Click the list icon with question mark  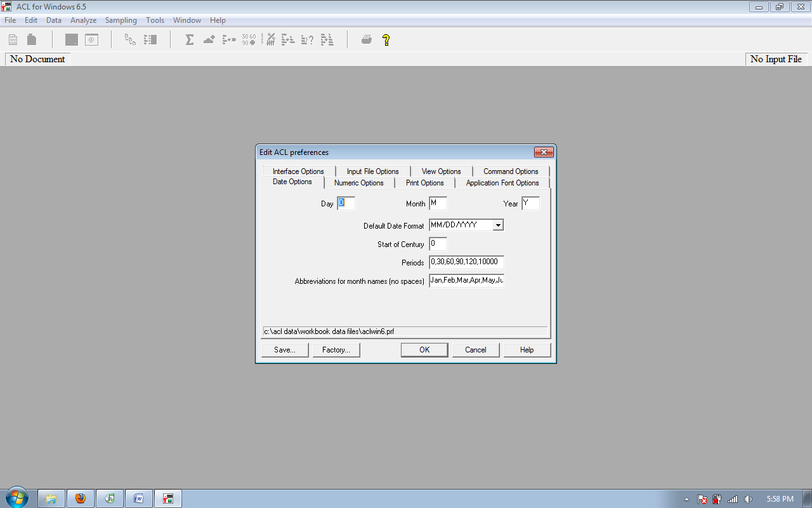click(x=307, y=39)
